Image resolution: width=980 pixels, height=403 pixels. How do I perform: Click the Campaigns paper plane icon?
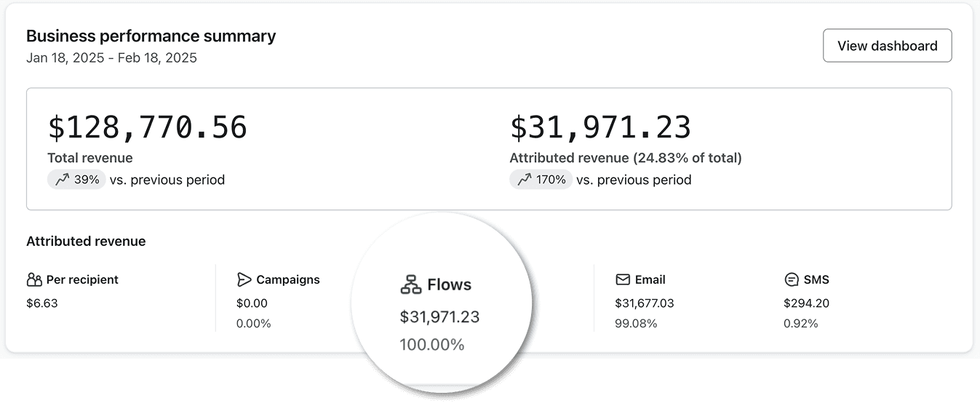pos(244,279)
